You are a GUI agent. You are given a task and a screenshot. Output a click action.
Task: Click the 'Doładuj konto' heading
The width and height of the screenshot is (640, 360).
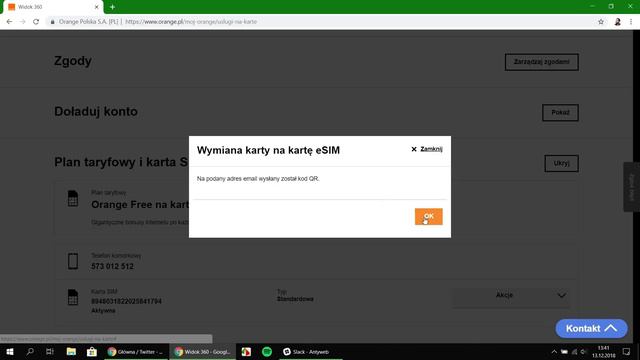click(x=96, y=111)
